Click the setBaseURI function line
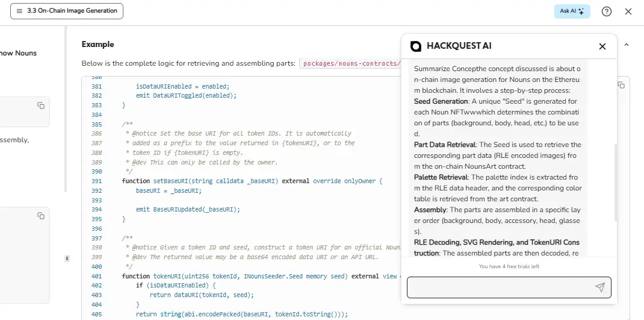The height and width of the screenshot is (320, 644). click(252, 181)
